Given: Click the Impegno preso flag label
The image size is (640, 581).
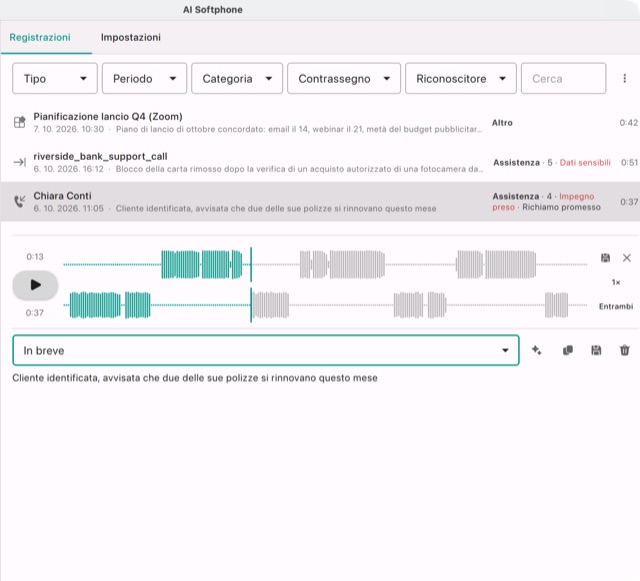Looking at the screenshot, I should 543,202.
